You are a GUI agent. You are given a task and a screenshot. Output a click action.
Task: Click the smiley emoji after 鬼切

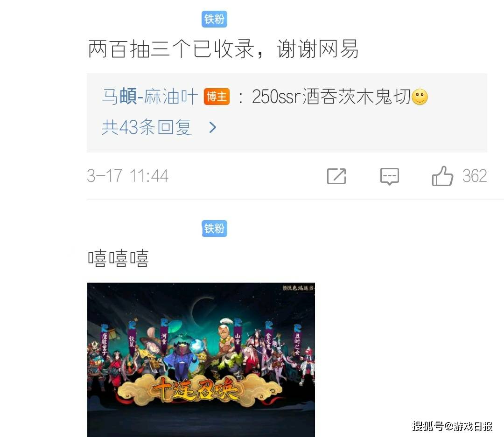click(420, 97)
